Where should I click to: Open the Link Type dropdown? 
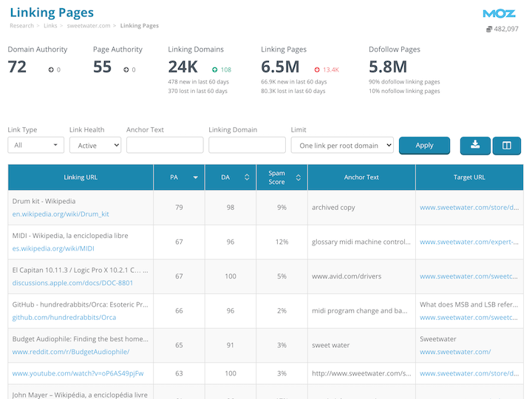tap(35, 146)
